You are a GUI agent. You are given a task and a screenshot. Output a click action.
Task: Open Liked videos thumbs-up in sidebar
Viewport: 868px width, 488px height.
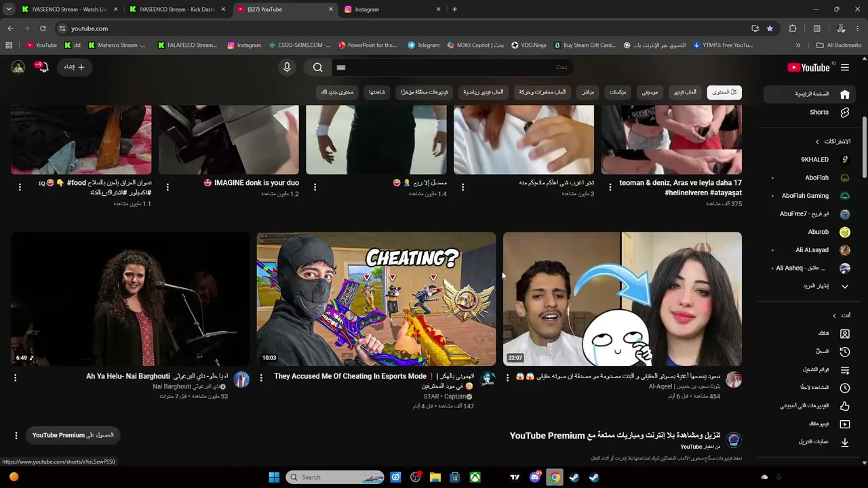point(845,406)
